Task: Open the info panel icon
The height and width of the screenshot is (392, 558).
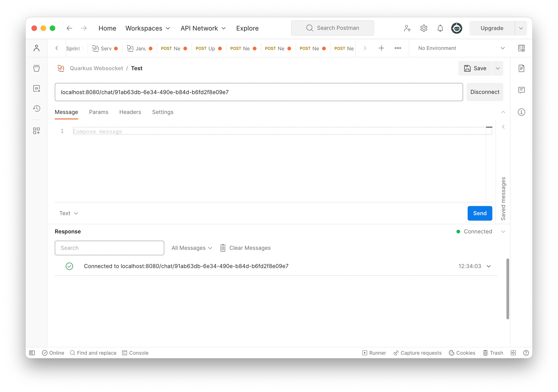Action: pos(521,112)
